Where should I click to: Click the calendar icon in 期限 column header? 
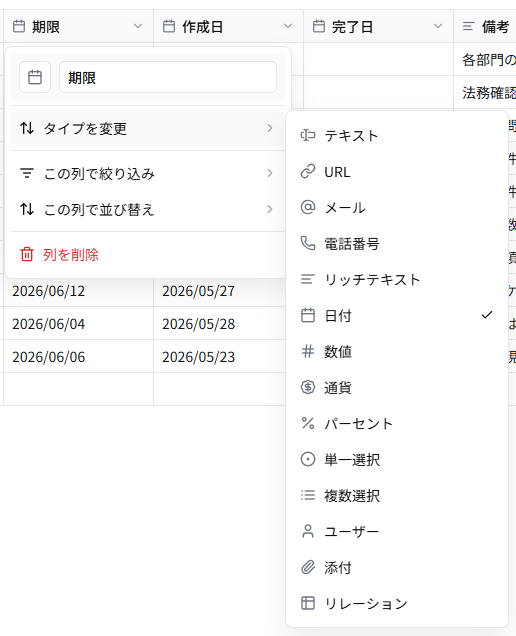(x=19, y=27)
